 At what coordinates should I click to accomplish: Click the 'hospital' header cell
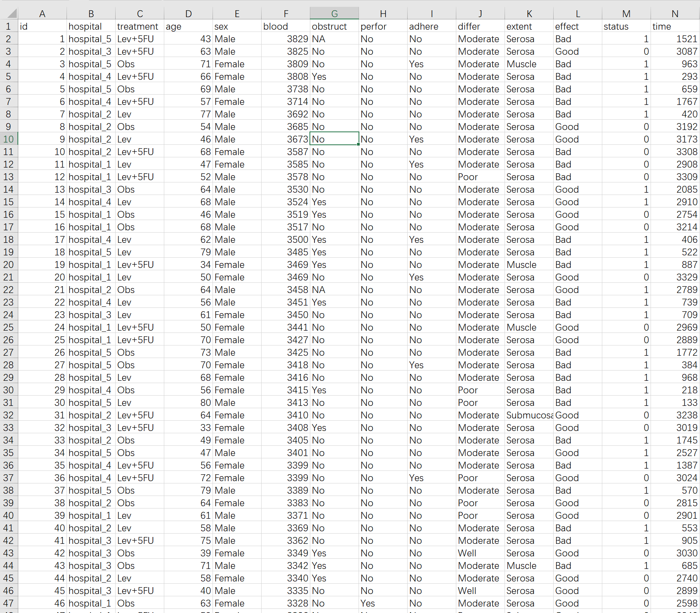coord(91,26)
